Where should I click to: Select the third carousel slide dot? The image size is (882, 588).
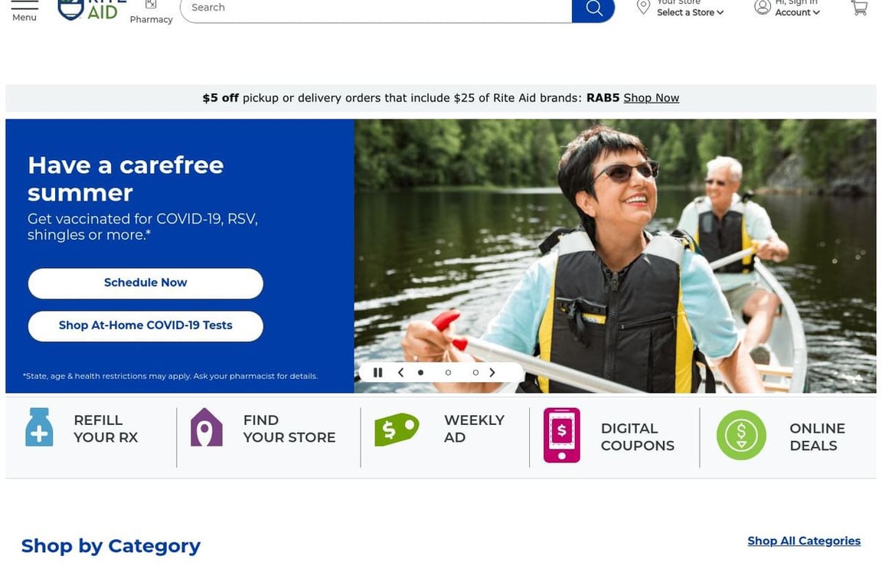pos(475,373)
